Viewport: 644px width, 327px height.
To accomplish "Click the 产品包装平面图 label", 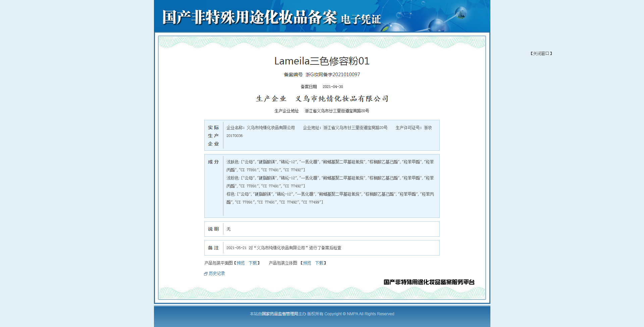I will click(218, 263).
